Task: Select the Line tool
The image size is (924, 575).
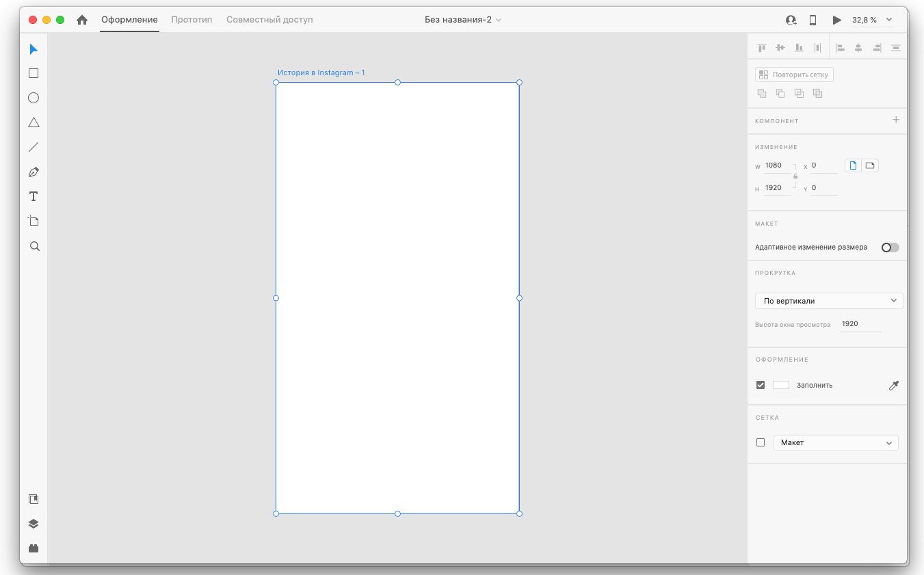Action: pyautogui.click(x=34, y=148)
